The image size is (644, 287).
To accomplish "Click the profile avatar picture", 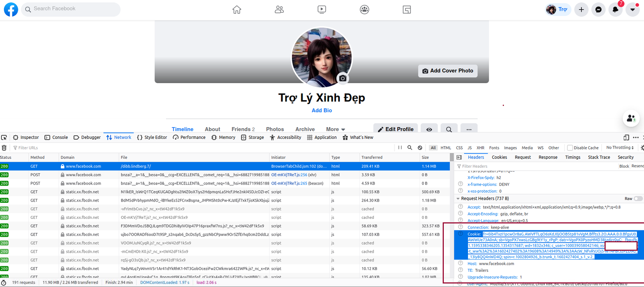I will point(322,57).
